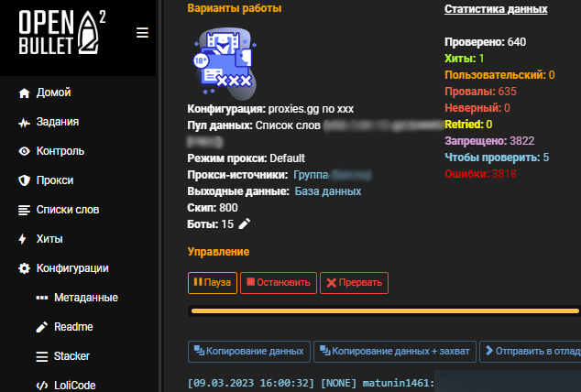Open the Хиты page

49,239
